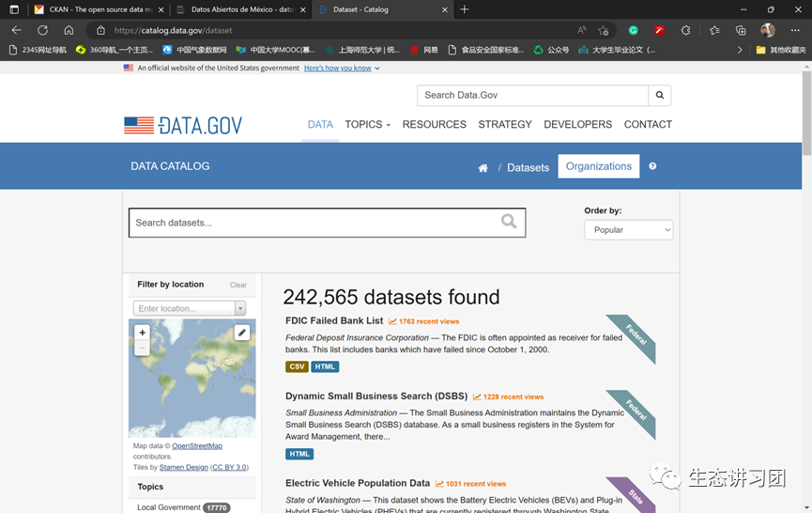Click the catalog home icon
Image resolution: width=812 pixels, height=513 pixels.
(x=483, y=168)
